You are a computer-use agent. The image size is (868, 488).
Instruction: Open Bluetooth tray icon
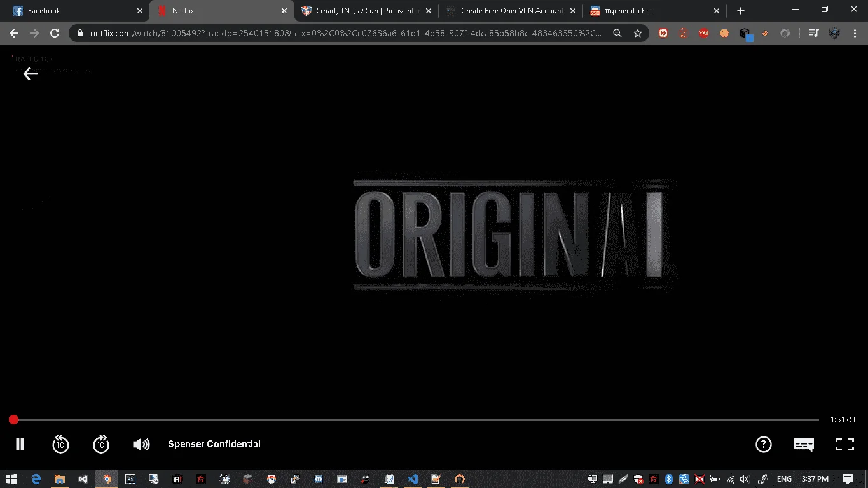point(669,479)
